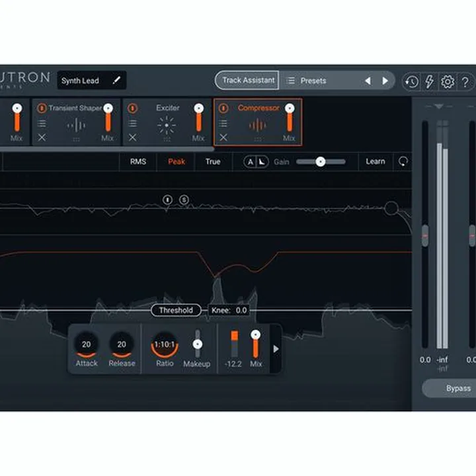476x476 pixels.
Task: Click the 0.0 input gain value
Action: (425, 360)
